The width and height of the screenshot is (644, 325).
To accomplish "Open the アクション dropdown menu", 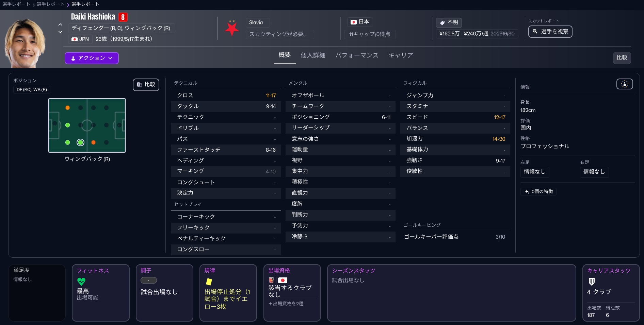I will coord(92,58).
